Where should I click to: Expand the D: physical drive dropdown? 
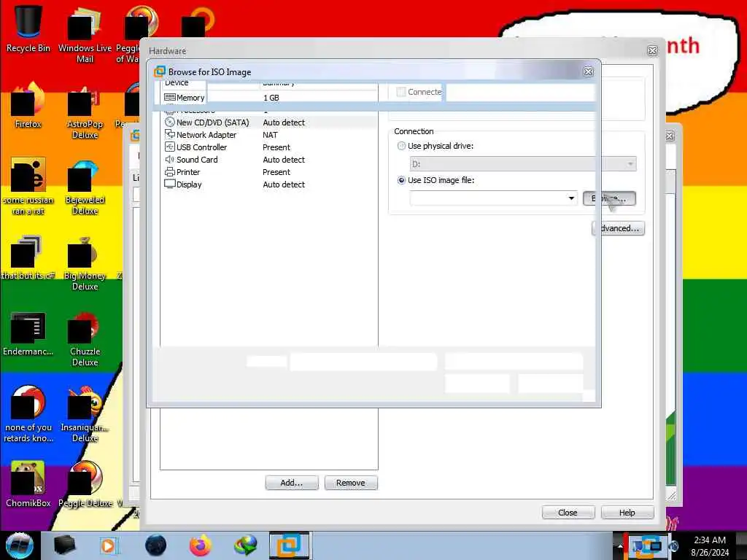click(630, 164)
